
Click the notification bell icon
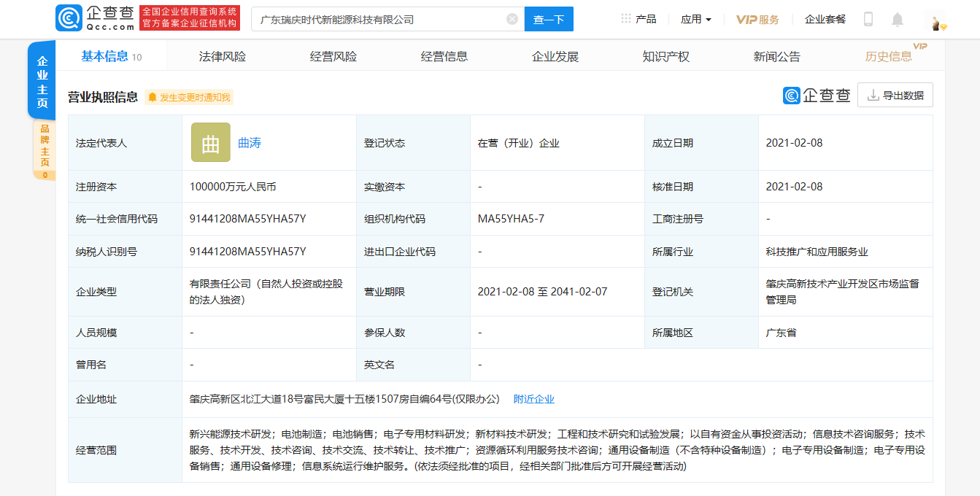[x=898, y=18]
